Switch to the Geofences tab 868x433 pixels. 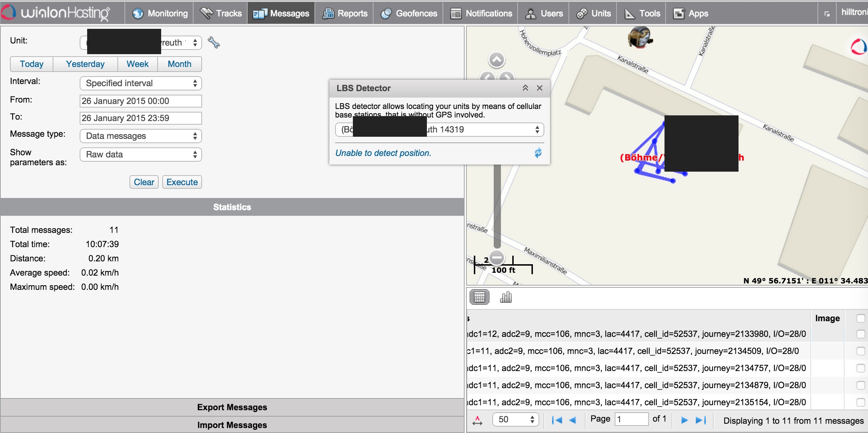[409, 14]
